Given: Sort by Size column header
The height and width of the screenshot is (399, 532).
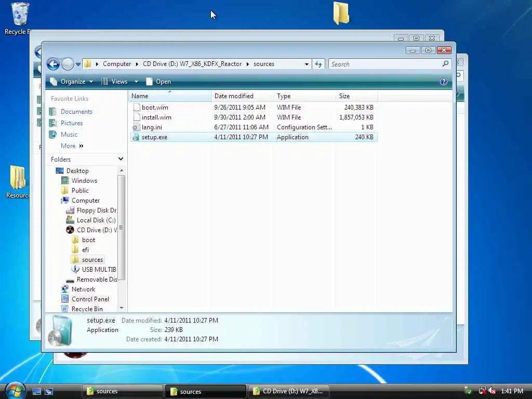Looking at the screenshot, I should click(356, 96).
